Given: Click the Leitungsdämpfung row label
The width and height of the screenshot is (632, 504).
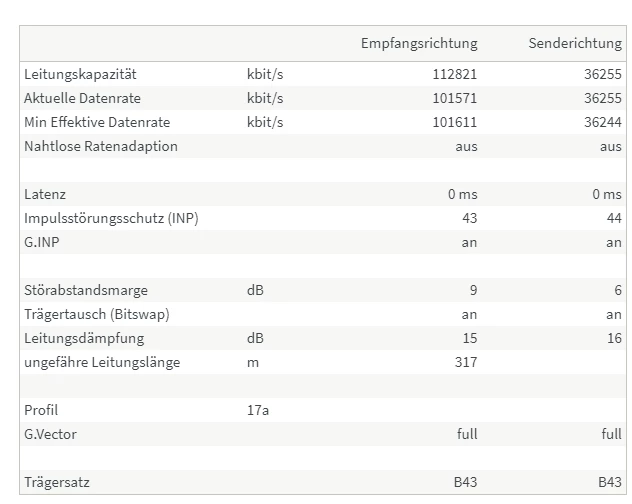Looking at the screenshot, I should 84,338.
